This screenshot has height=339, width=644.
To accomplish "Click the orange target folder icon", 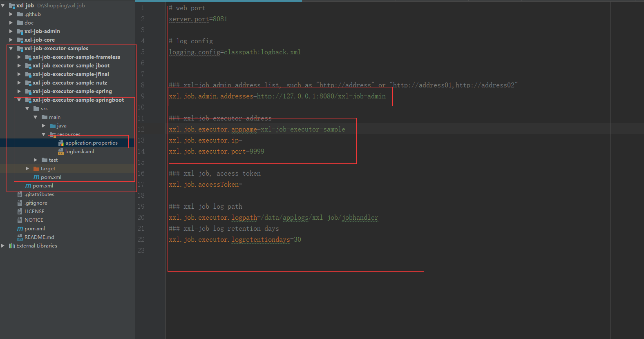I will [x=36, y=169].
